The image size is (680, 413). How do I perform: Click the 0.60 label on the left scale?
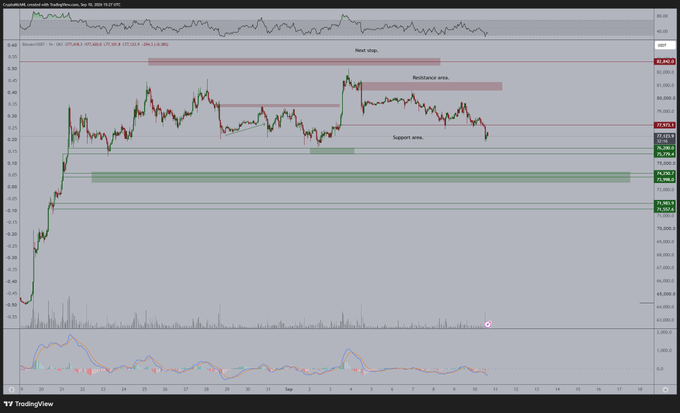(x=13, y=45)
